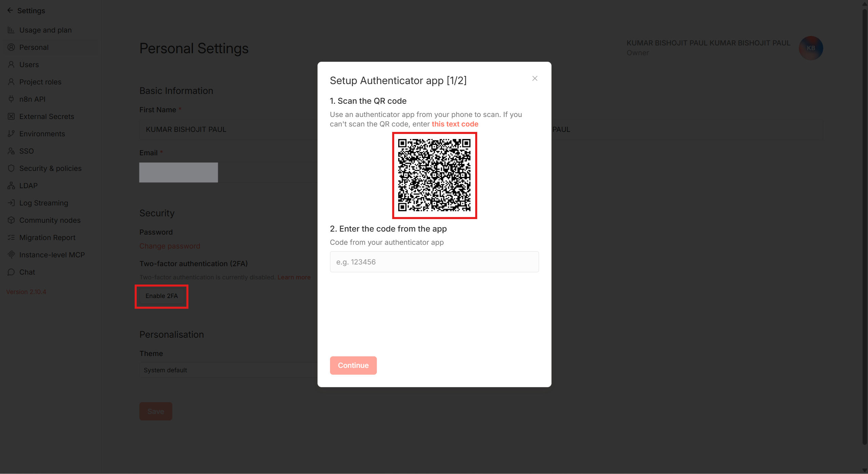This screenshot has width=868, height=474.
Task: Click the Migration Report checklist icon
Action: pos(11,237)
